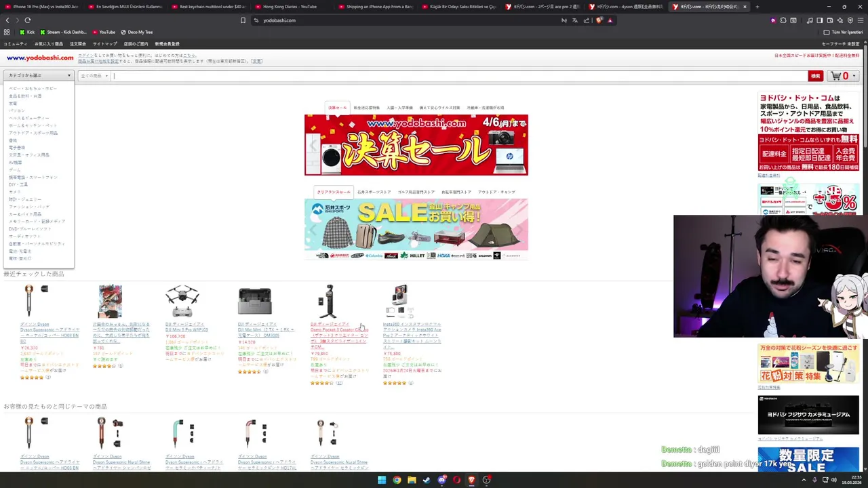Open the Windows Start button on taskbar
868x488 pixels.
(382, 480)
